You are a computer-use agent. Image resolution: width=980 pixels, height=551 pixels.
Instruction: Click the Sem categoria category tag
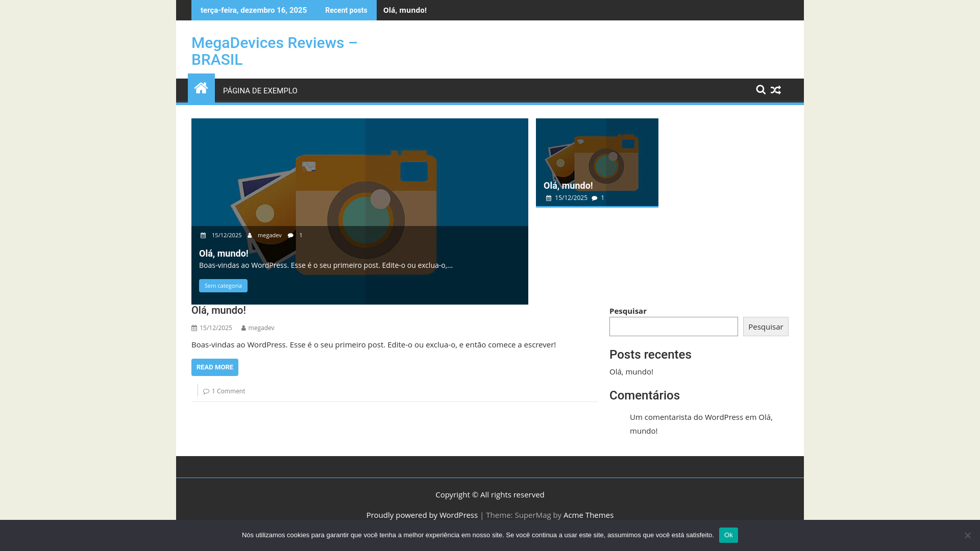(x=223, y=286)
